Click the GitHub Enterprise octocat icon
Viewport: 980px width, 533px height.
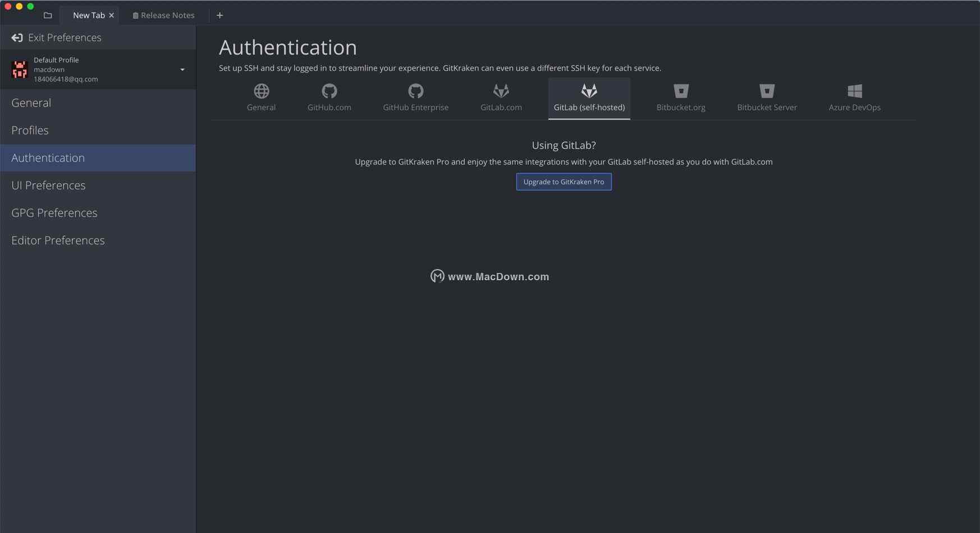pos(416,91)
